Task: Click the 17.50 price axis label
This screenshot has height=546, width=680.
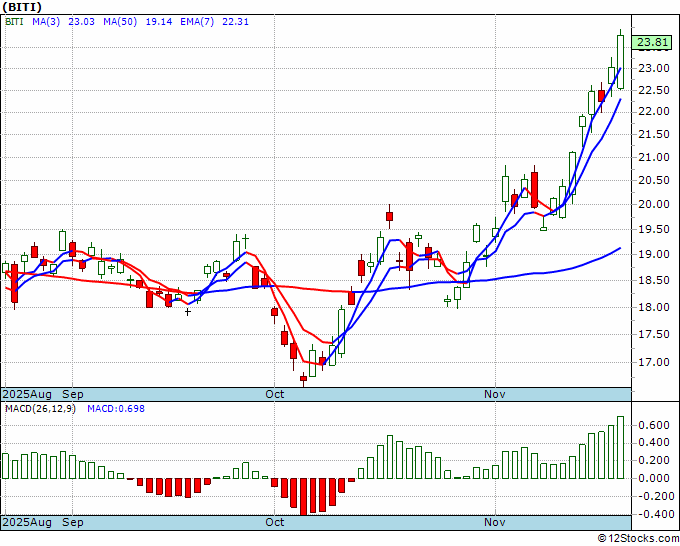Action: [x=654, y=334]
